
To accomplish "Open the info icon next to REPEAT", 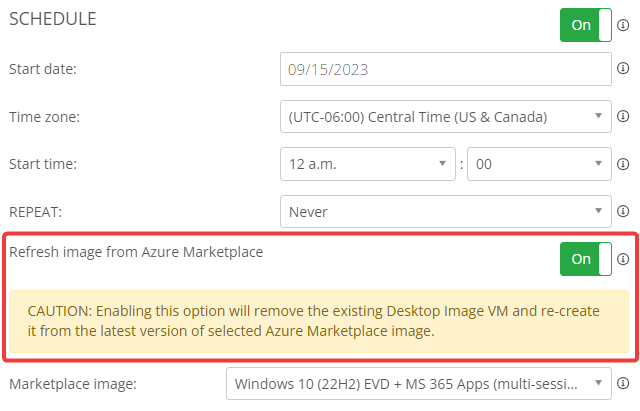I will click(624, 212).
